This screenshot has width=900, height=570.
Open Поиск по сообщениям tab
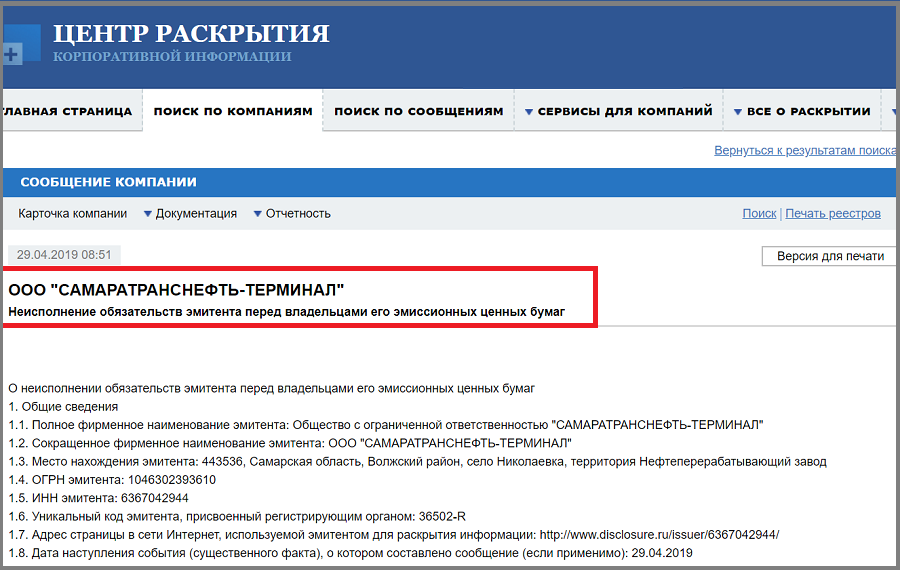(419, 111)
